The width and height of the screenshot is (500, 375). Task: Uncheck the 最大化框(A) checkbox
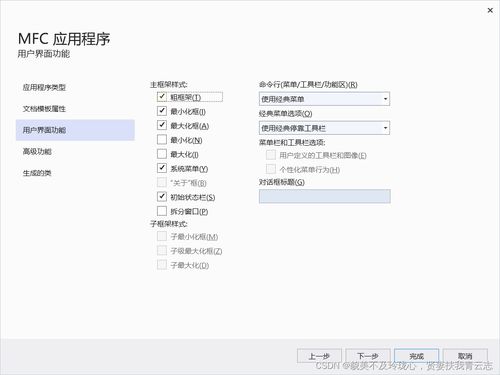[x=162, y=125]
